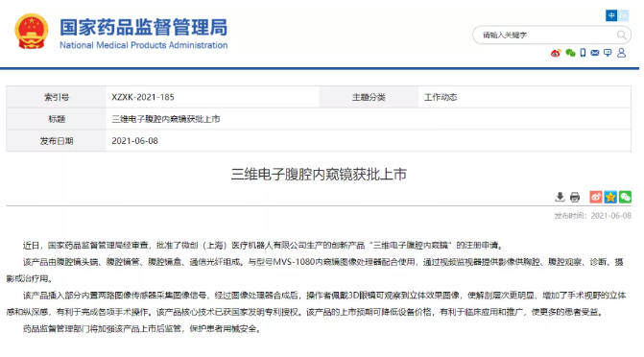Click the 索引号 table label
The image size is (644, 357).
pyautogui.click(x=57, y=97)
